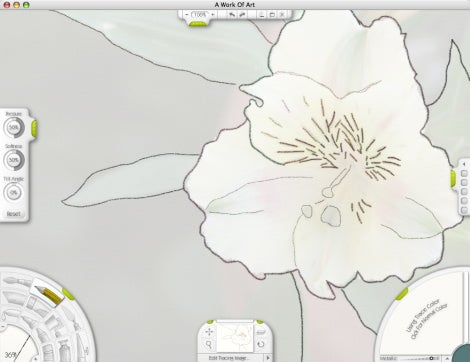
Task: Click the fifth square in right panel
Action: pos(464,210)
